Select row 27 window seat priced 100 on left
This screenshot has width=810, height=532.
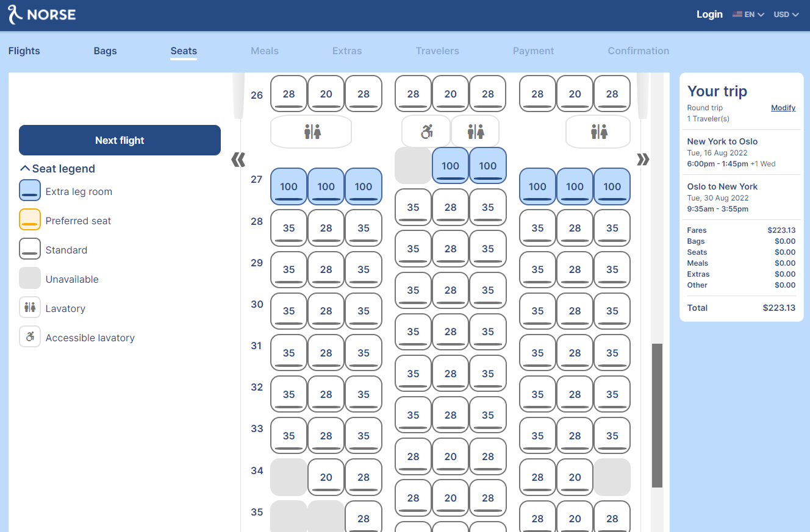pos(289,186)
